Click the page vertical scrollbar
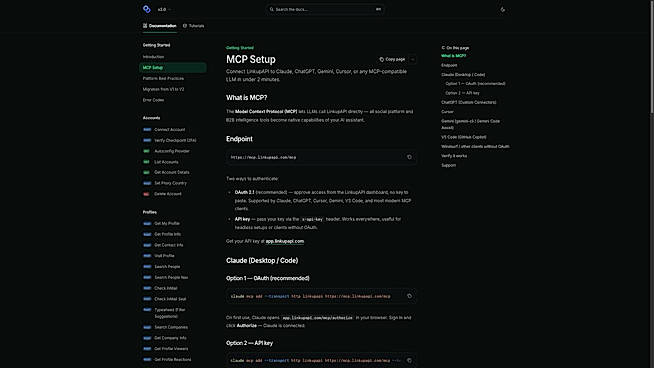The image size is (654, 368). point(652,56)
